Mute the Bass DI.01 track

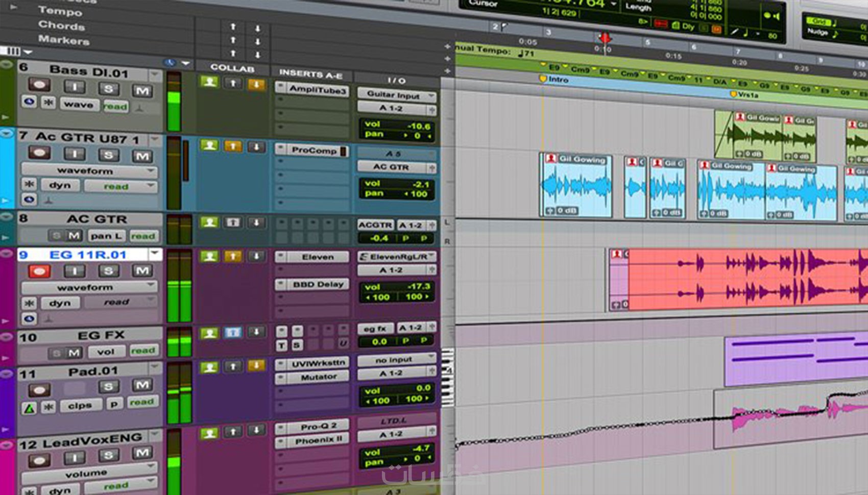[142, 91]
